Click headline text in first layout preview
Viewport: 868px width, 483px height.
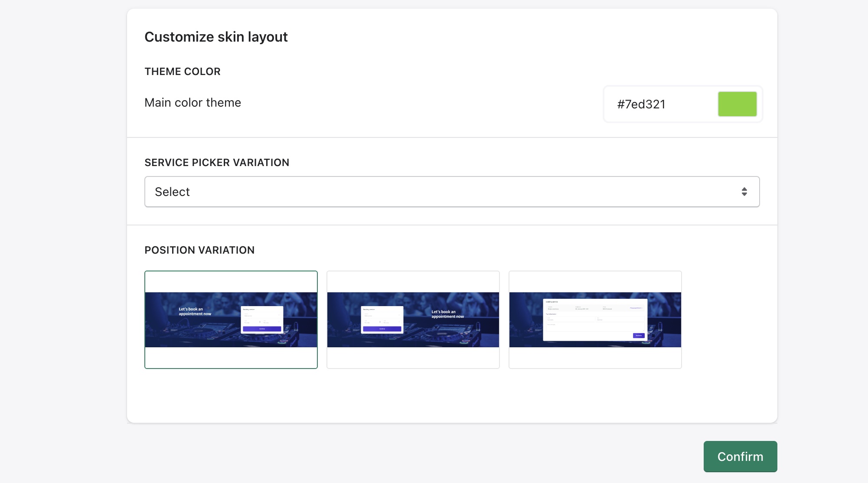click(x=195, y=311)
